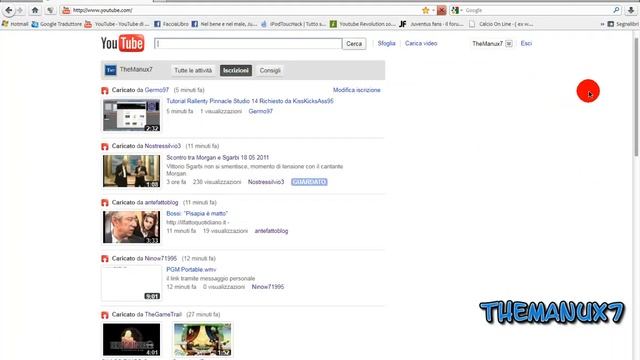Open the Youtube Revolution bookmark
The width and height of the screenshot is (640, 360).
(362, 24)
